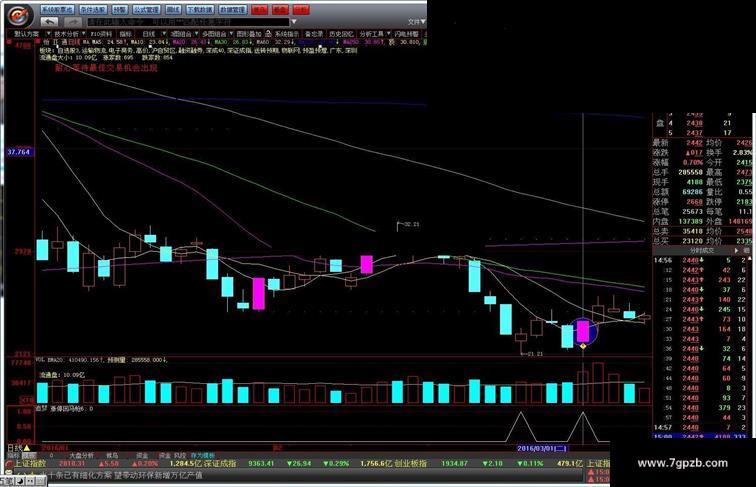Toggle 图形叠加 chart overlay
Screen dimensions: 756x487
coord(249,34)
